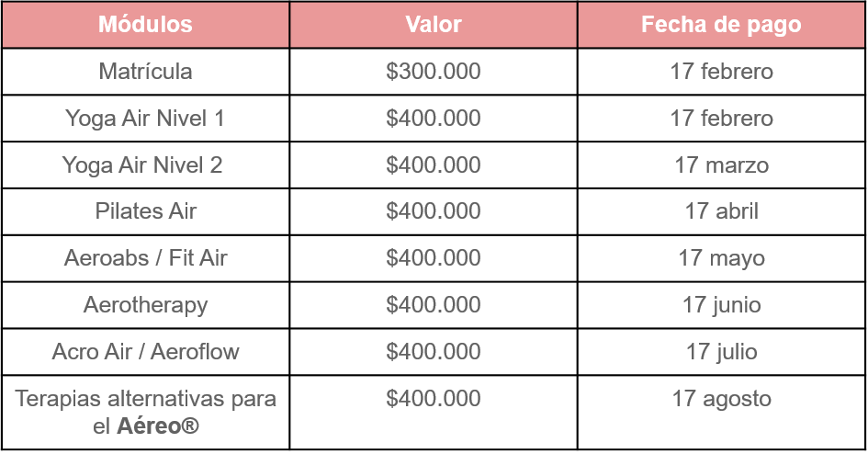Image resolution: width=868 pixels, height=454 pixels.
Task: Click the Módulos column header
Action: pos(146,25)
